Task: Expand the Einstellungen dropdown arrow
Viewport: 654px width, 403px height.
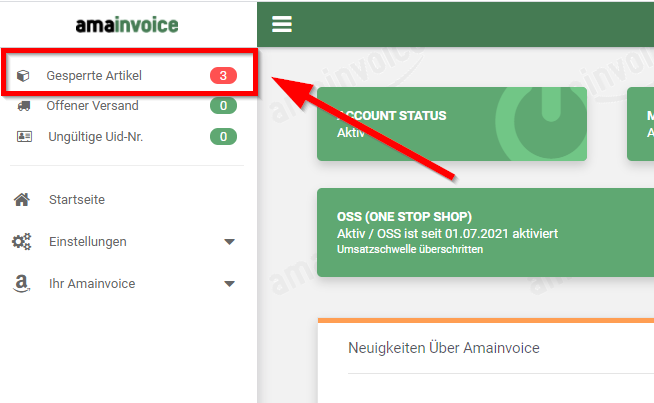Action: 229,242
